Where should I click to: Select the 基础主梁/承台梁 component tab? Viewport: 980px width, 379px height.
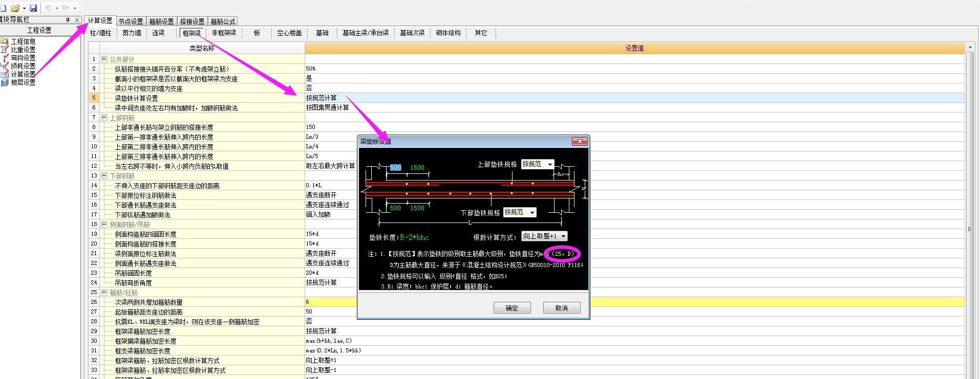(x=366, y=33)
